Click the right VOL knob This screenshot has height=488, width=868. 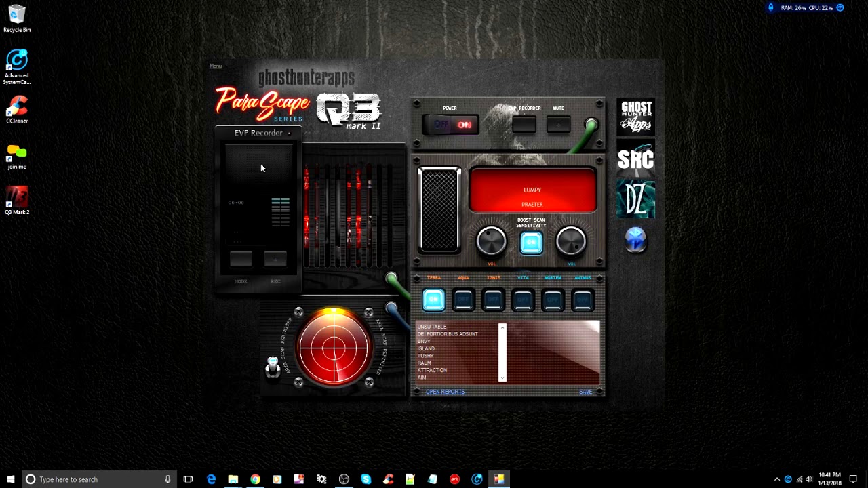[x=571, y=241]
